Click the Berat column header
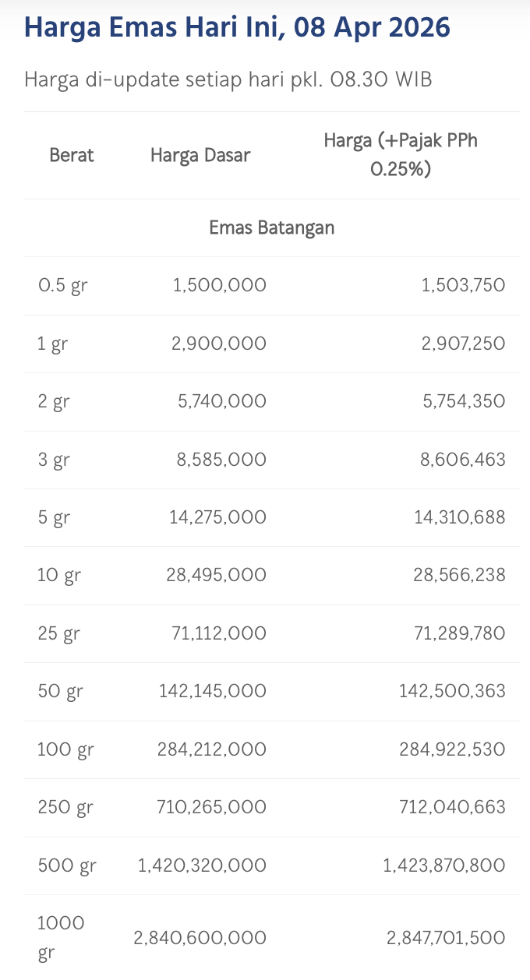530x980 pixels. [71, 155]
